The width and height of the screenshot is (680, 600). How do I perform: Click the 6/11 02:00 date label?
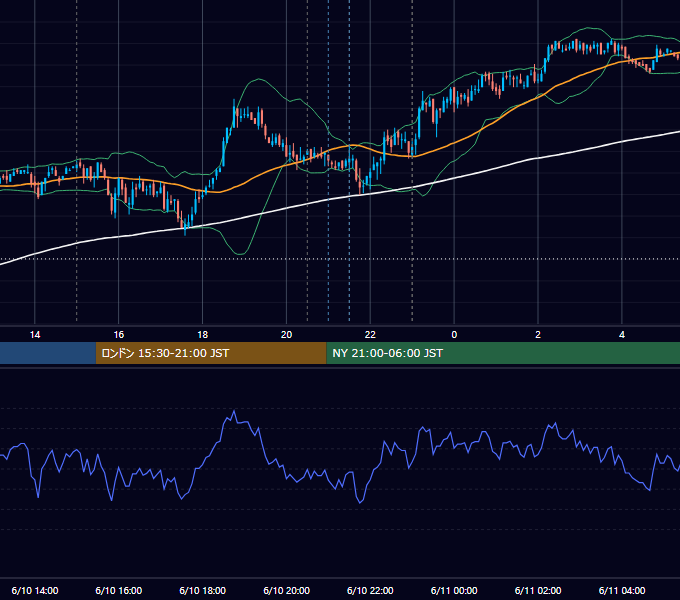tap(538, 590)
